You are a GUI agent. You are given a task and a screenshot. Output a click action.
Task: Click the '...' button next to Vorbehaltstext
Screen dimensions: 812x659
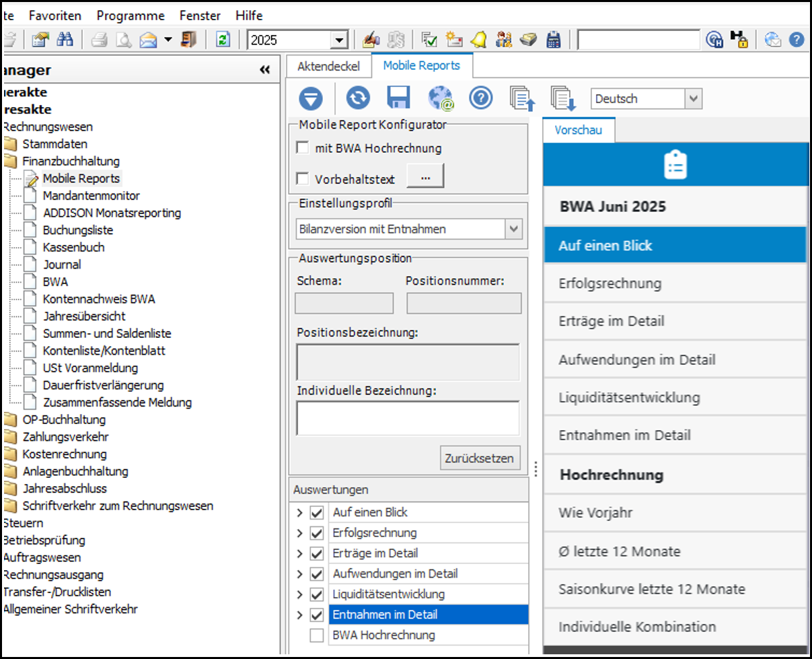pos(425,178)
